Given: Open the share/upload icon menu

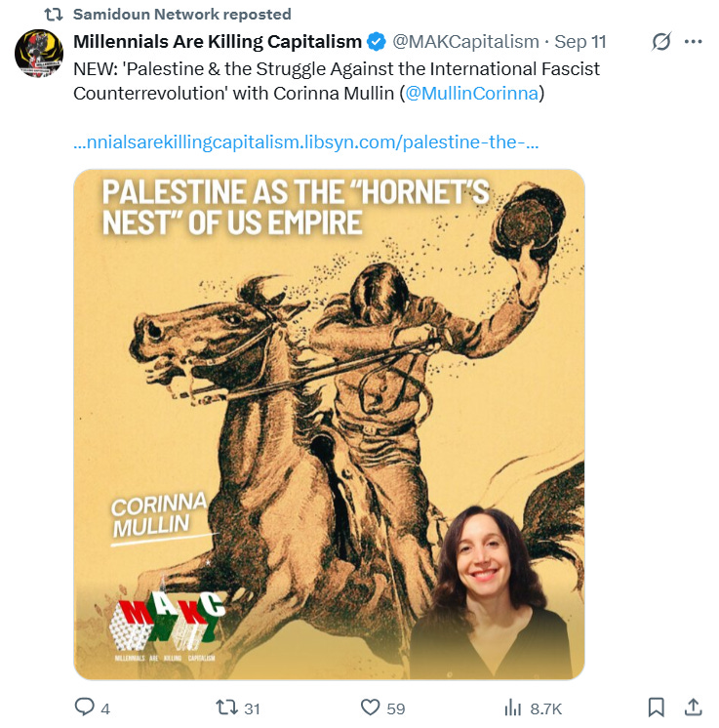Looking at the screenshot, I should [x=693, y=708].
